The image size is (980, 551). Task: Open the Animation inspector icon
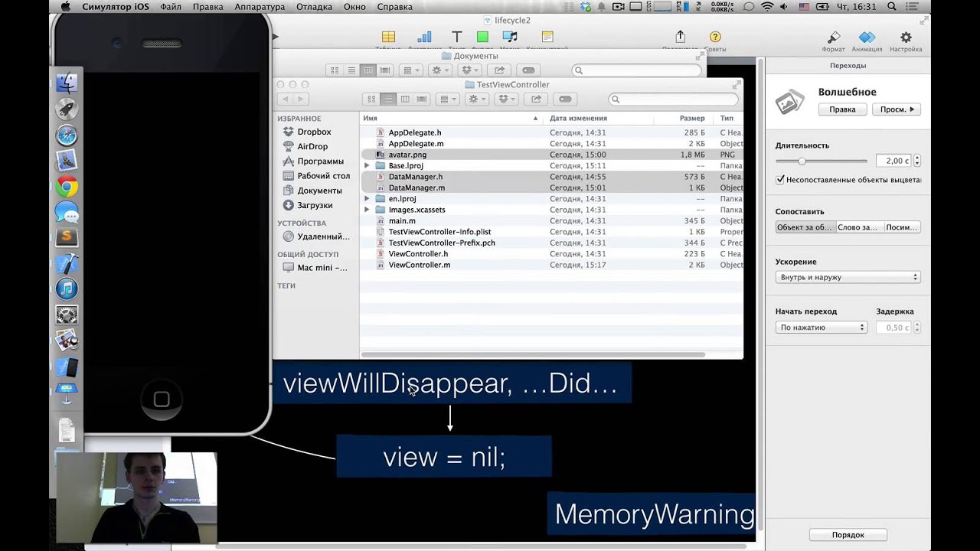click(867, 37)
